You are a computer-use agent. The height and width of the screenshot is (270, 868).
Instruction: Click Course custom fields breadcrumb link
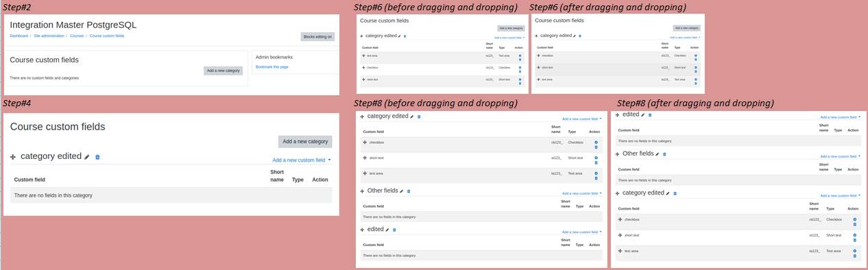click(107, 35)
